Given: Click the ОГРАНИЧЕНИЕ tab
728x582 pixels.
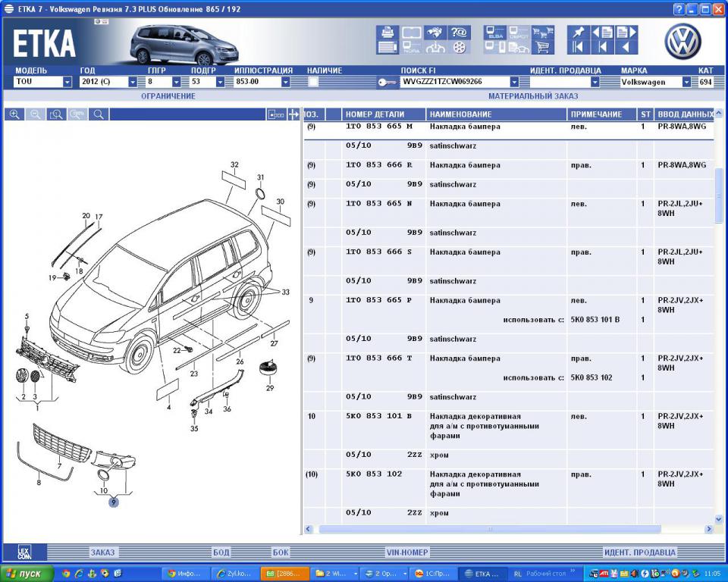Looking at the screenshot, I should [168, 96].
